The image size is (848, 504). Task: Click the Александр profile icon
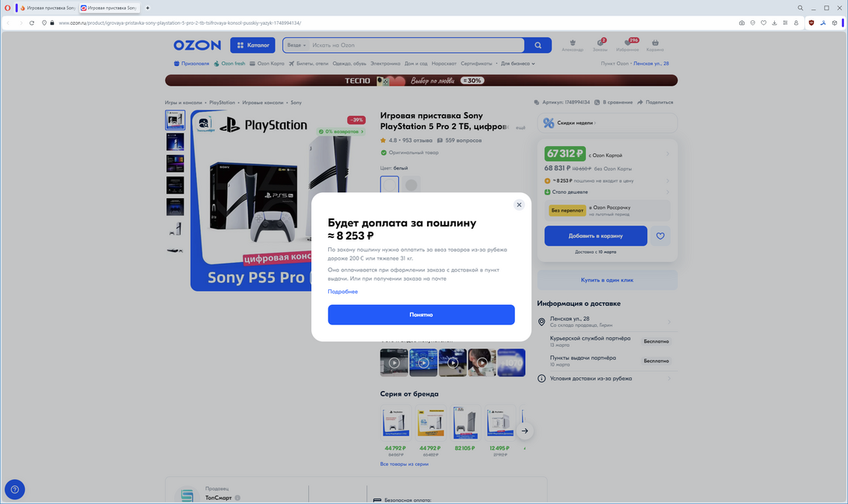tap(573, 44)
